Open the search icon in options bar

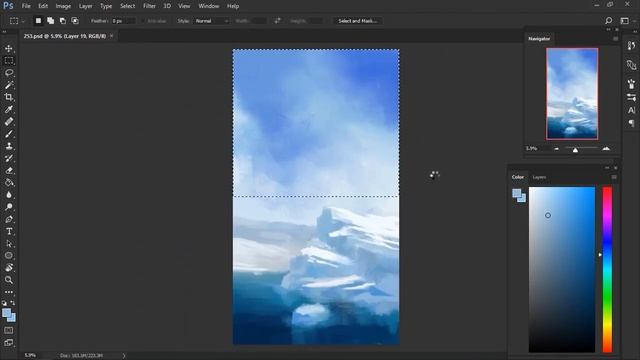click(608, 21)
